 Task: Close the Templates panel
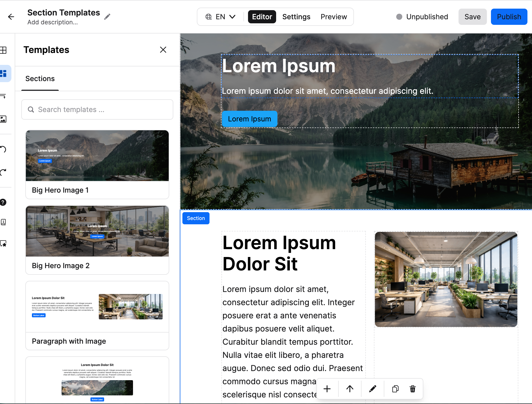[163, 50]
